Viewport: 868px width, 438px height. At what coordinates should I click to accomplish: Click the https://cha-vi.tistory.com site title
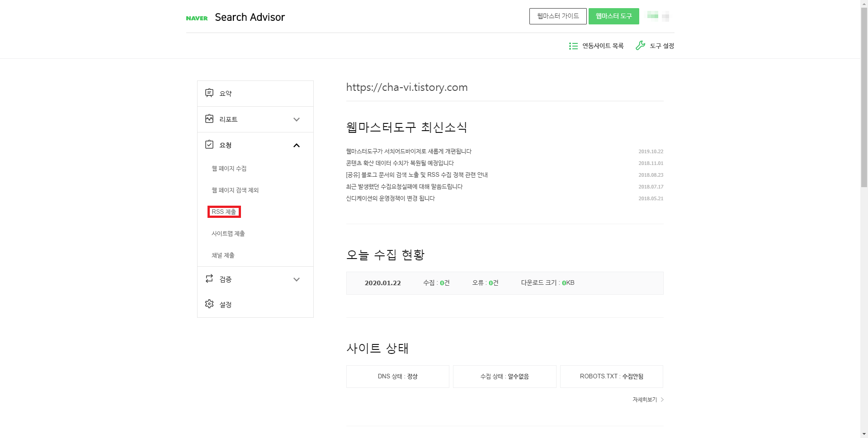[407, 87]
